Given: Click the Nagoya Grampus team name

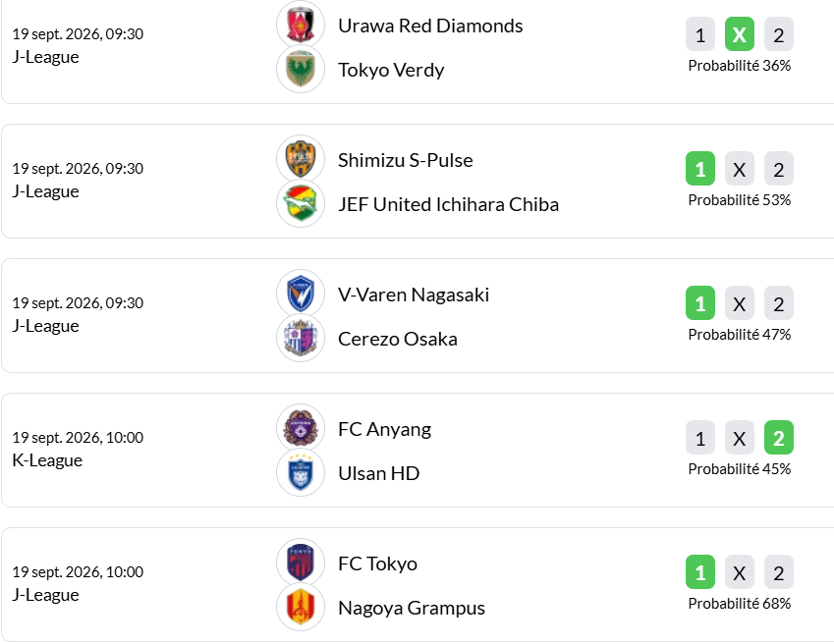Looking at the screenshot, I should coord(412,608).
